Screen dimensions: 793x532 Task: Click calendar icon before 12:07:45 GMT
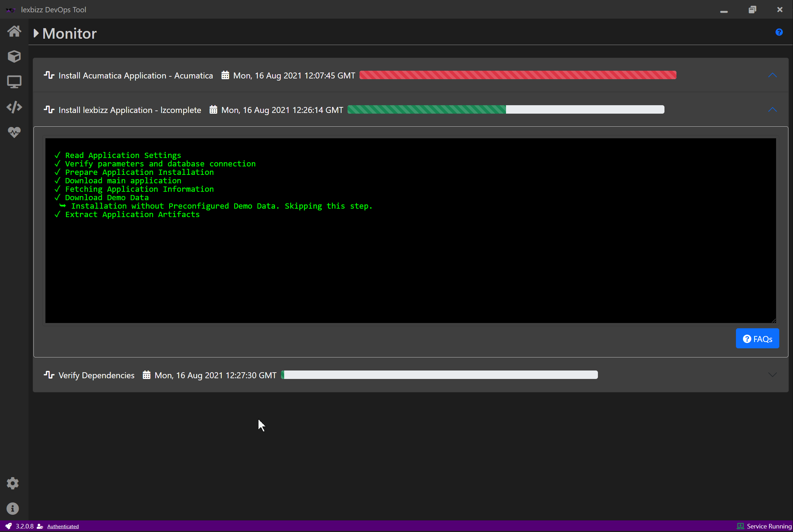point(225,75)
